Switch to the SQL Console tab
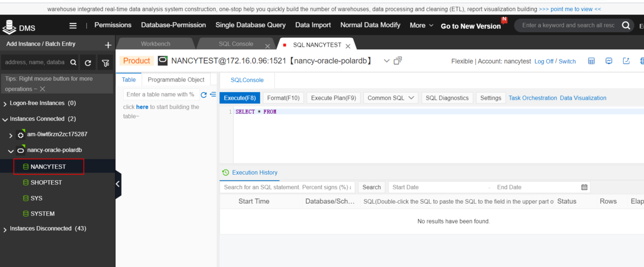Screen dimensions: 644x267 236,44
